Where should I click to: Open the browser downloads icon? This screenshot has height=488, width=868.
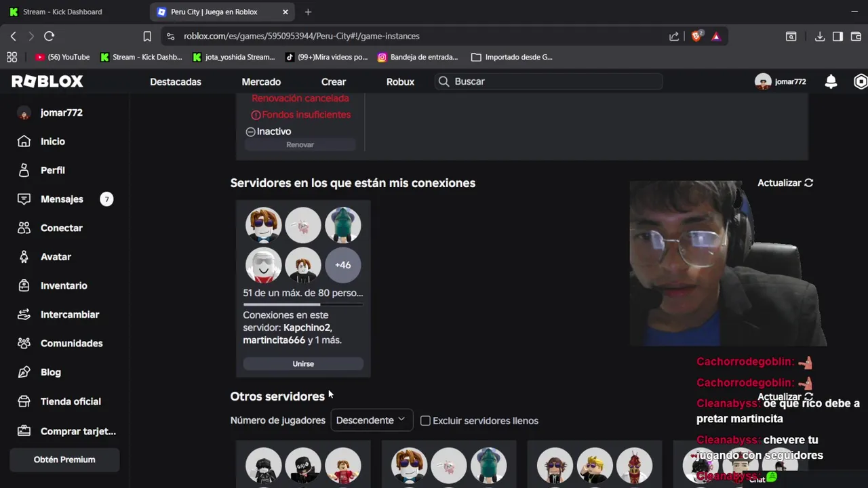click(820, 36)
